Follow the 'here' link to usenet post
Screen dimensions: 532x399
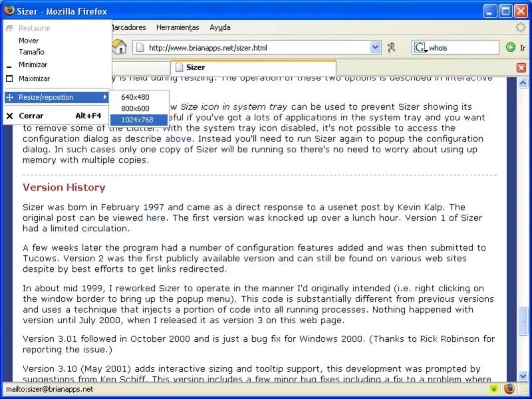click(156, 218)
